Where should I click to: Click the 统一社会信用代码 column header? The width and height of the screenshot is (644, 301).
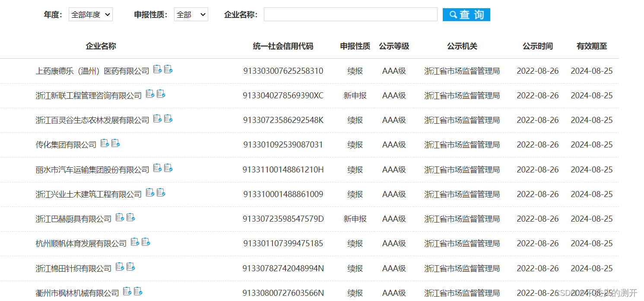click(283, 46)
